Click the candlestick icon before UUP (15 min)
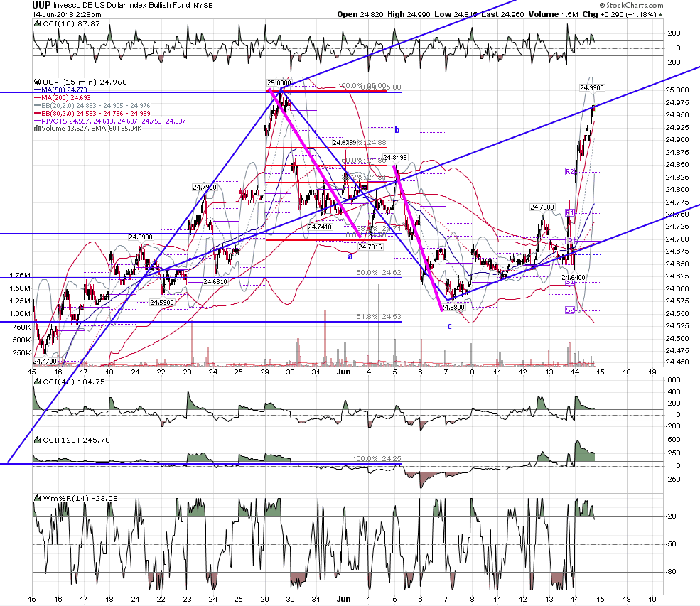700x606 pixels. tap(38, 82)
